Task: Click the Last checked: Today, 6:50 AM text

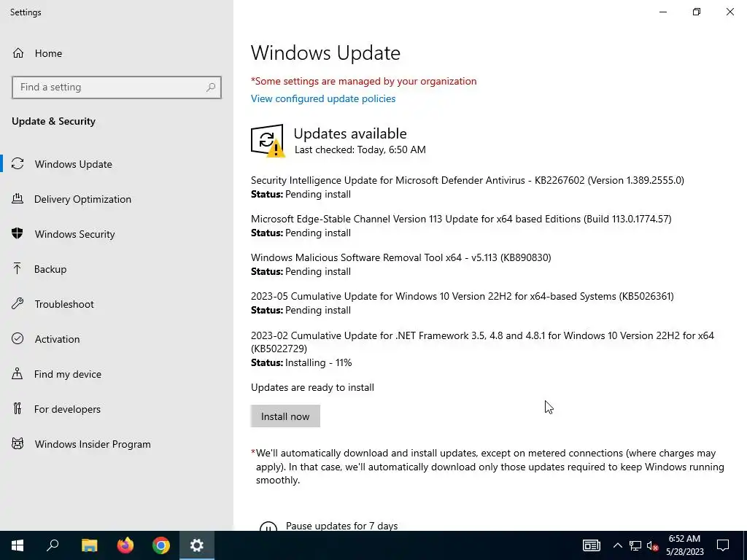Action: pyautogui.click(x=360, y=149)
